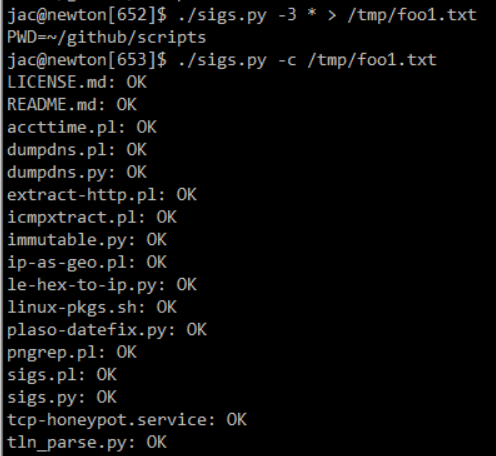Screen dimensions: 496x456
Task: Click the prompt 653 sigs.py -c command
Action: [x=222, y=60]
